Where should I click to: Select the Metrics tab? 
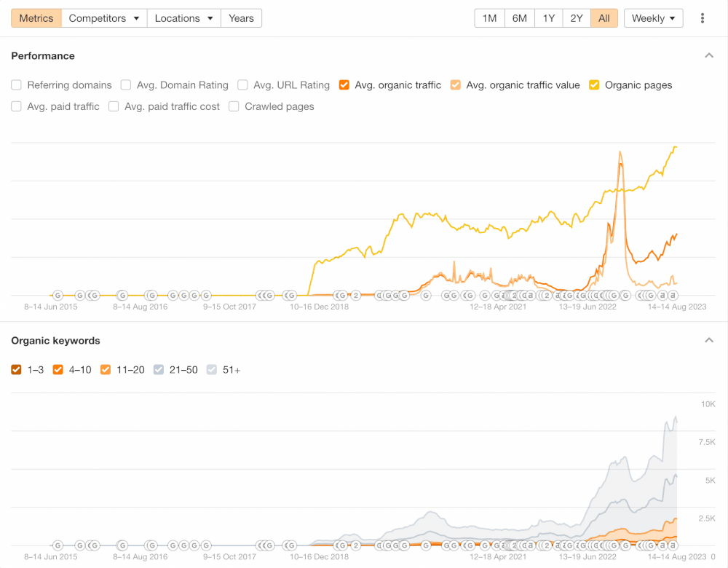click(36, 18)
